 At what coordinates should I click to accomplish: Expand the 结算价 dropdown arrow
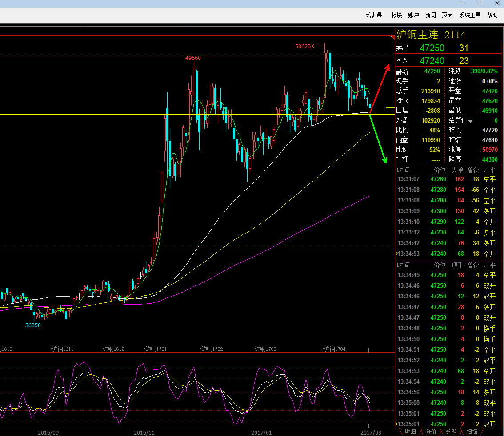click(470, 121)
